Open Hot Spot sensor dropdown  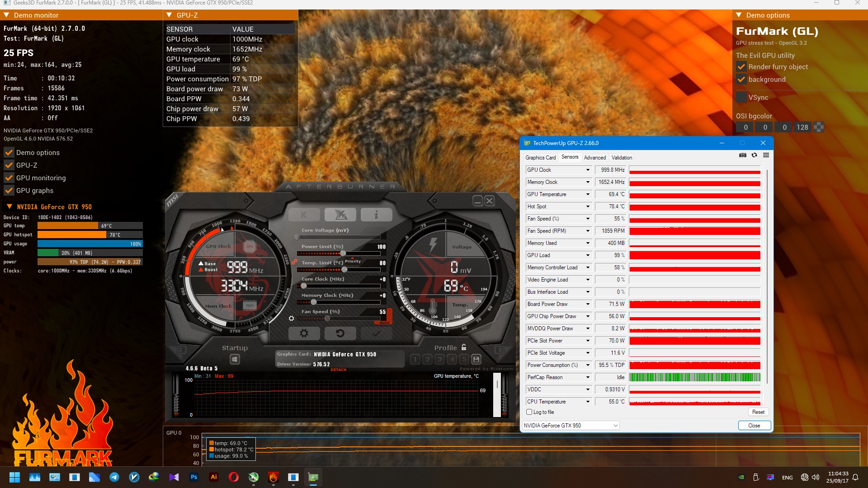coord(588,206)
